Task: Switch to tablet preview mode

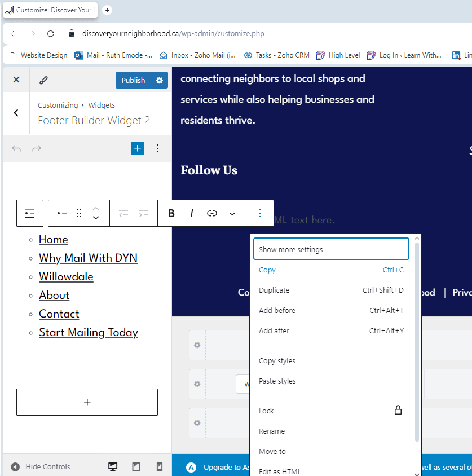Action: [x=136, y=466]
